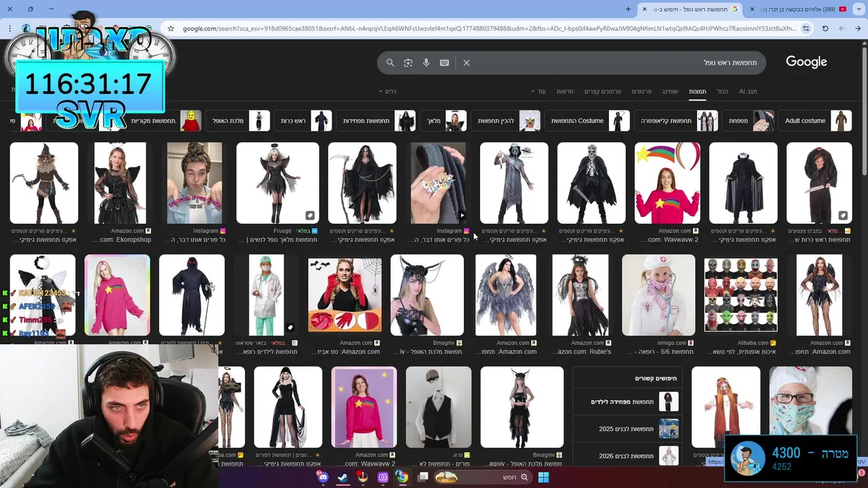
Task: Open the headless knife costume image 'תחפושת ראש כרות'
Action: click(x=819, y=183)
